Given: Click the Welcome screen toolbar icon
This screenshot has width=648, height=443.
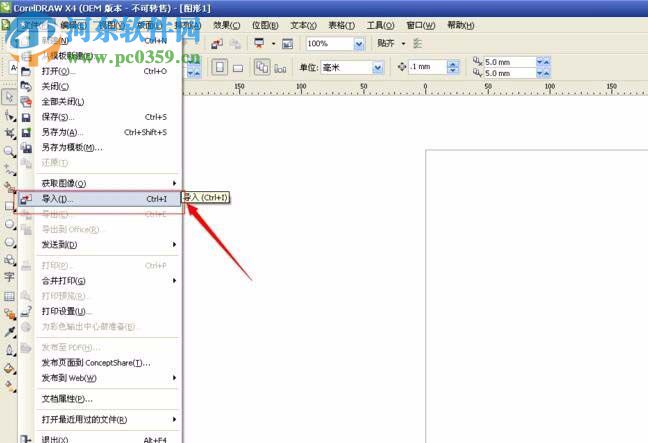Looking at the screenshot, I should tap(287, 43).
